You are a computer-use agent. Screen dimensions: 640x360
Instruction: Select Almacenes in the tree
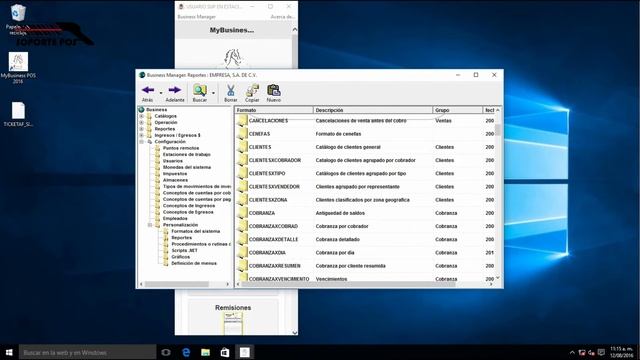(176, 180)
